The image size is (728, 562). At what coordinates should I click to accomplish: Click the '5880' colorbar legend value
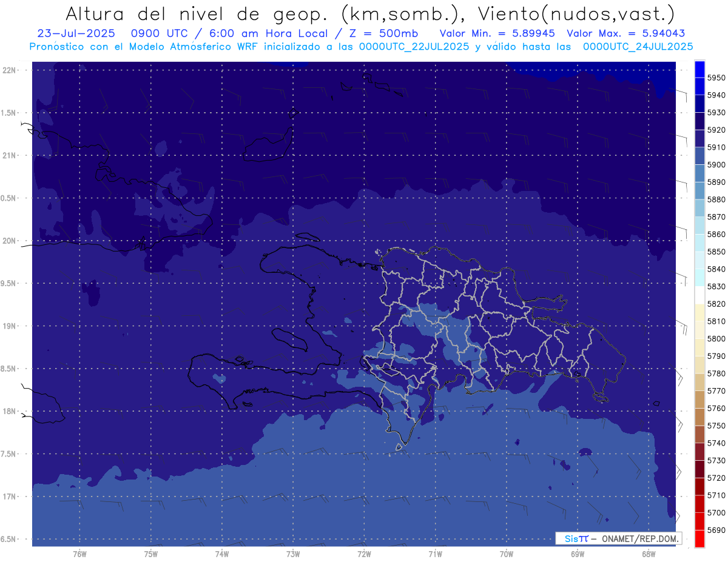[x=716, y=199]
